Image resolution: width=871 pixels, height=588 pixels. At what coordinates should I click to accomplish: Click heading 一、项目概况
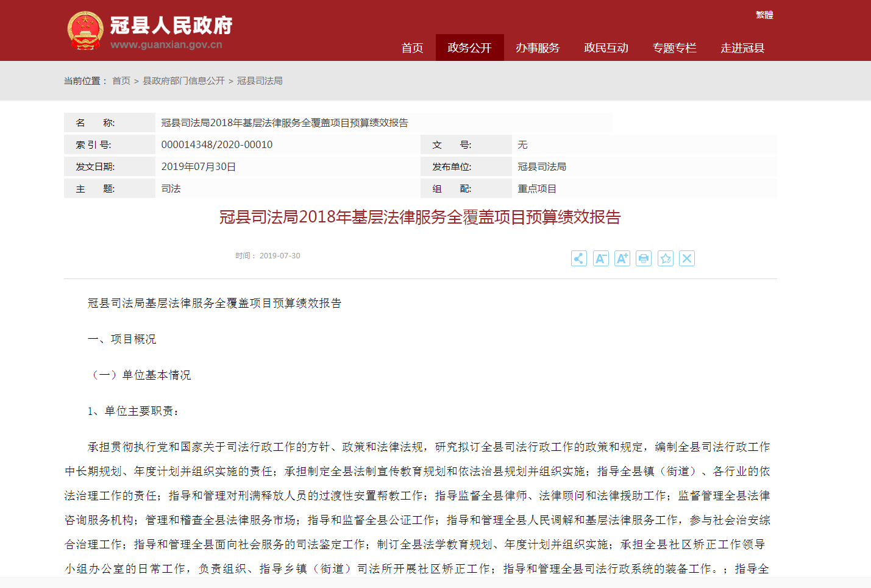tap(122, 339)
